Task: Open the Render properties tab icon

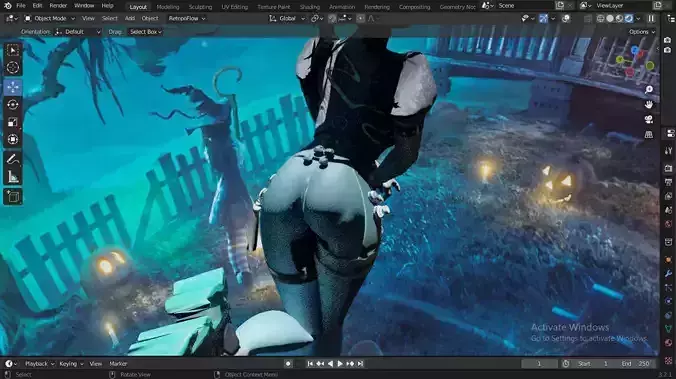Action: (x=669, y=168)
